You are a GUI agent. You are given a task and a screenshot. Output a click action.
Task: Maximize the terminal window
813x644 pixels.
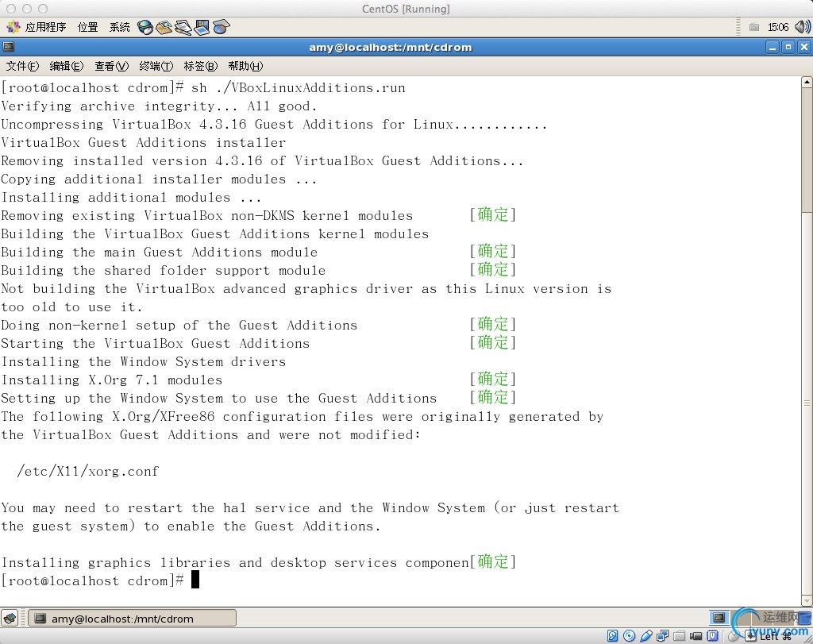click(788, 47)
